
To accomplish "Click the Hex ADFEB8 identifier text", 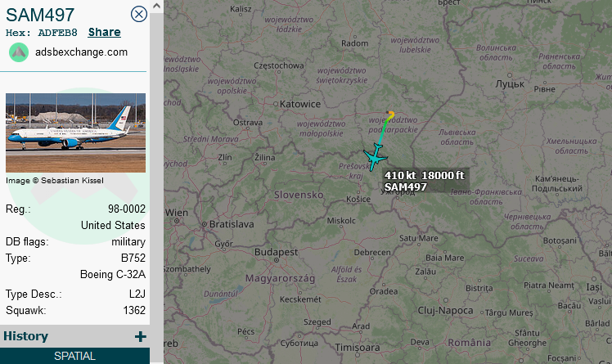I will (x=42, y=33).
